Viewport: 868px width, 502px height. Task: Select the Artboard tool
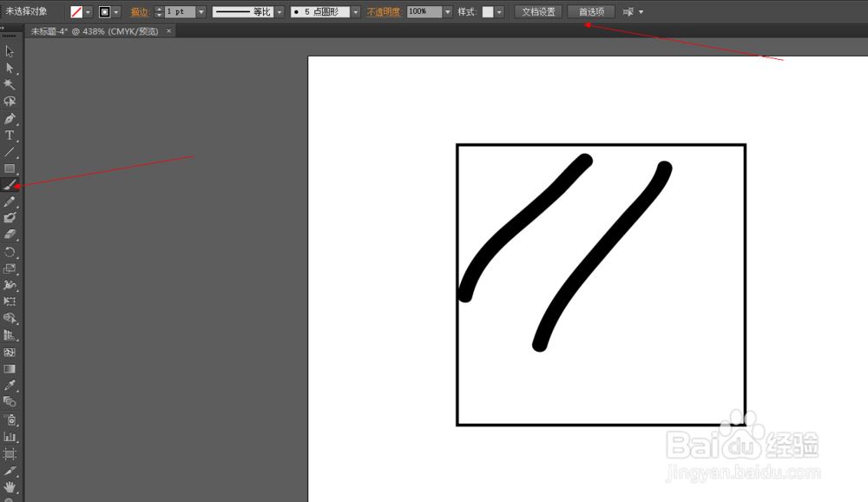click(10, 454)
